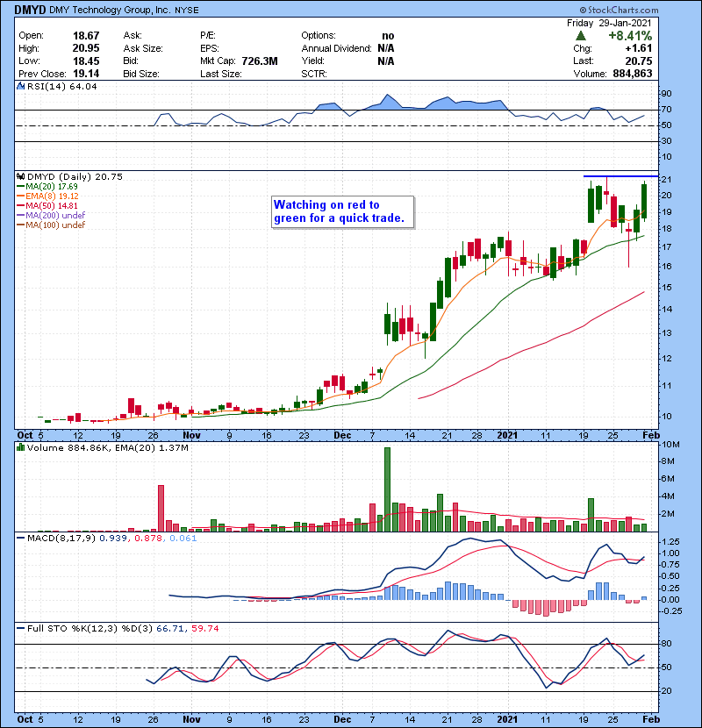Click the Last price 20.75
The height and width of the screenshot is (728, 702).
[x=638, y=61]
